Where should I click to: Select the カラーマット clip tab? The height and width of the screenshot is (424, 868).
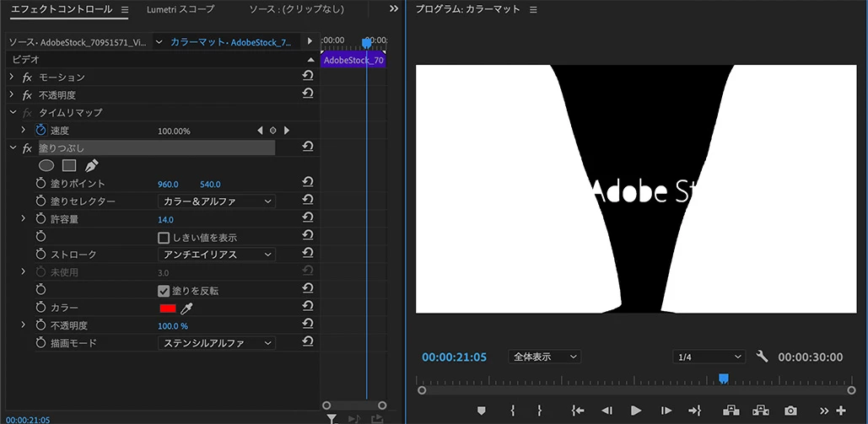coord(231,42)
